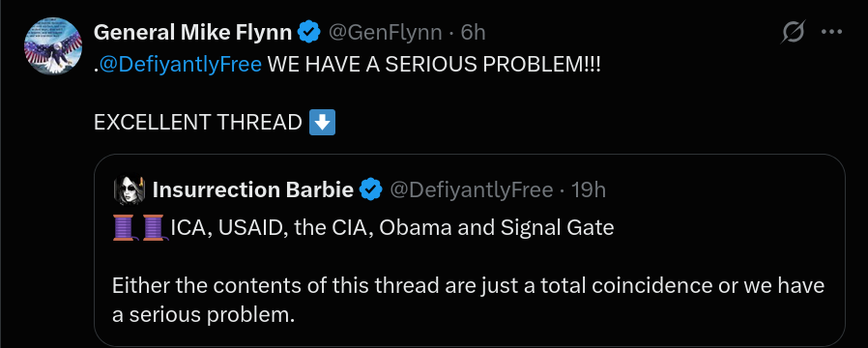Click the Insurrection Barbie display name

click(253, 189)
